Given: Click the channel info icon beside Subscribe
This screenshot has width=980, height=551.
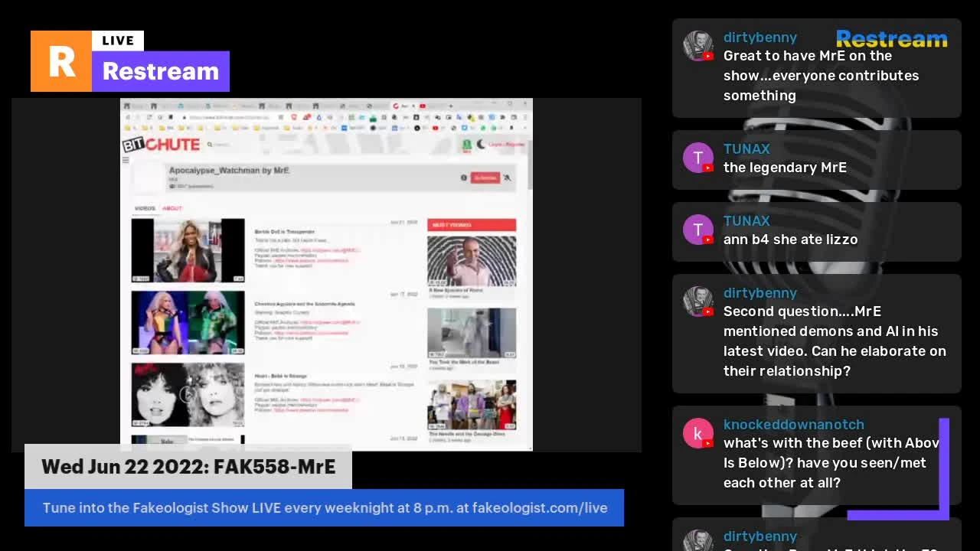Looking at the screenshot, I should (x=463, y=178).
